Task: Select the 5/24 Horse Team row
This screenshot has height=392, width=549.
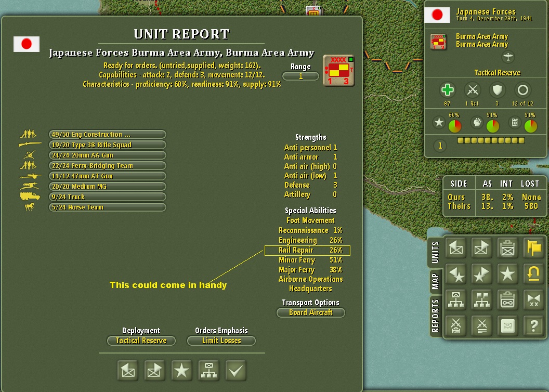Action: point(107,207)
